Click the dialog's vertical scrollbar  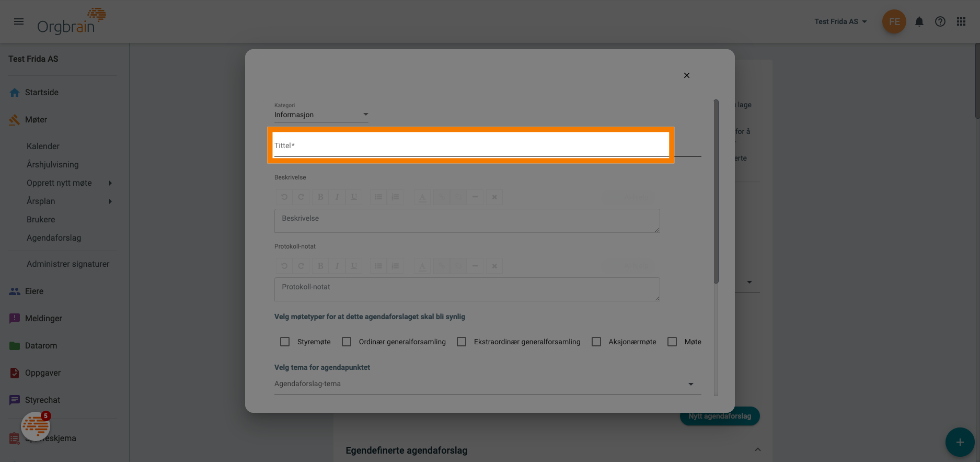716,191
